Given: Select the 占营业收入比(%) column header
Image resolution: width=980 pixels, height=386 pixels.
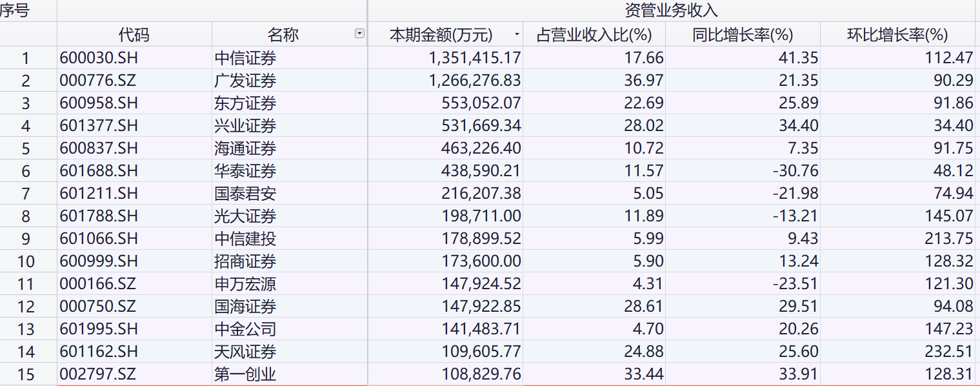Looking at the screenshot, I should tap(594, 34).
